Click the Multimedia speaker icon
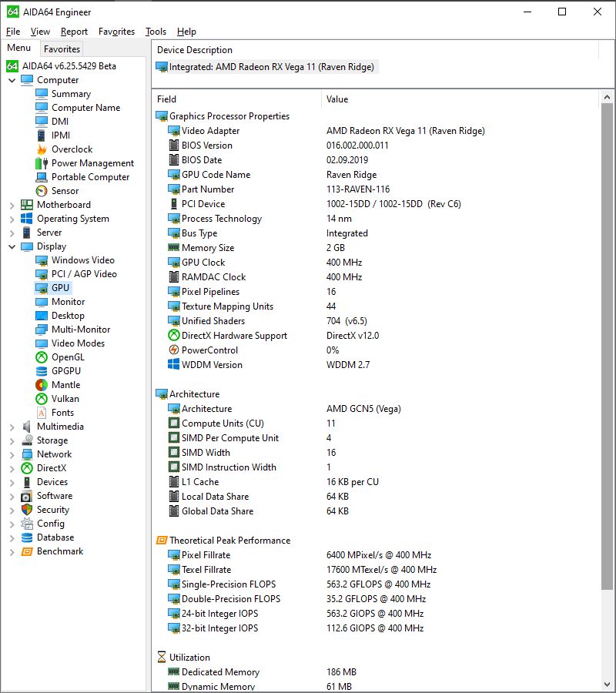This screenshot has width=616, height=693. point(27,427)
